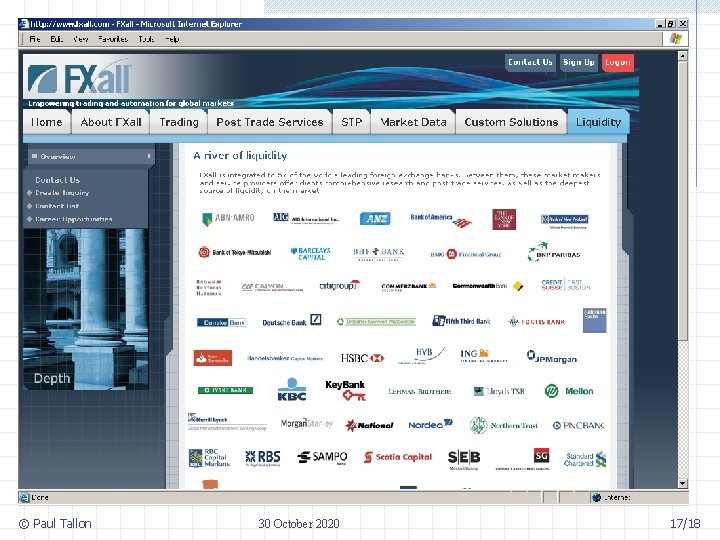This screenshot has width=720, height=540.
Task: Click the Lehman Brothers logo
Action: [x=420, y=392]
